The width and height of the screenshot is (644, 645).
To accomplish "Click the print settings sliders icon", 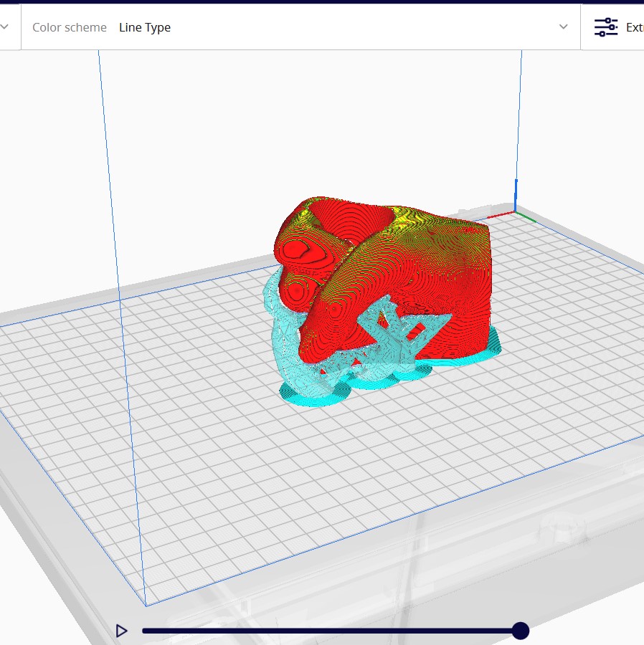I will tap(606, 27).
